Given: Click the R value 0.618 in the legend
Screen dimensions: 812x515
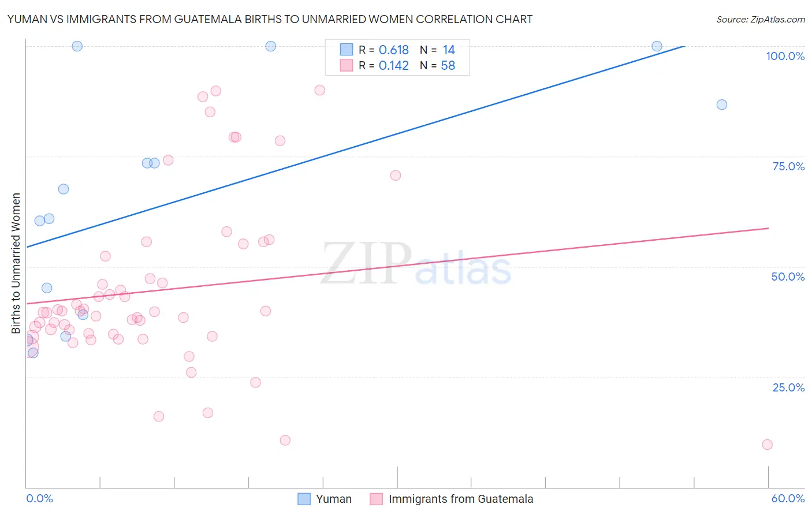Looking at the screenshot, I should point(394,50).
